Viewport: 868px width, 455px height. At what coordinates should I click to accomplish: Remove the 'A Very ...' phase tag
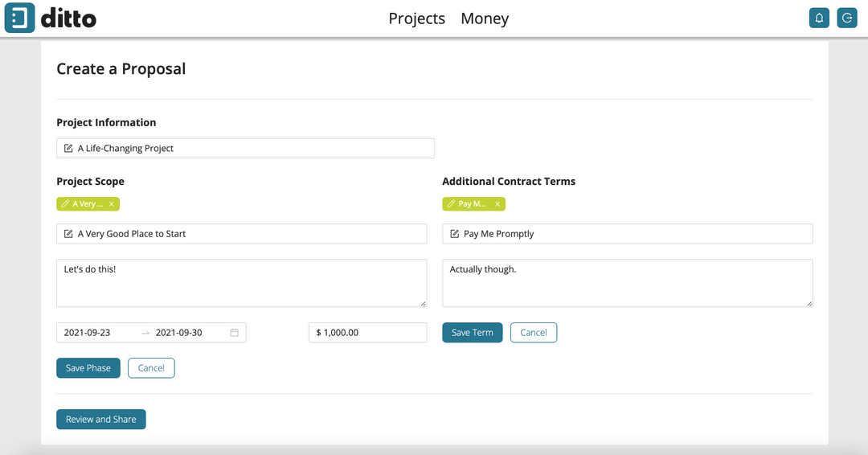point(112,204)
